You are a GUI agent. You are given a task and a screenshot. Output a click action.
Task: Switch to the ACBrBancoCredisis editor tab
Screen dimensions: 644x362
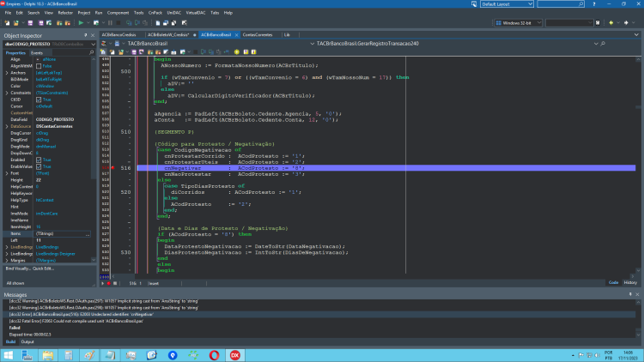(x=119, y=35)
